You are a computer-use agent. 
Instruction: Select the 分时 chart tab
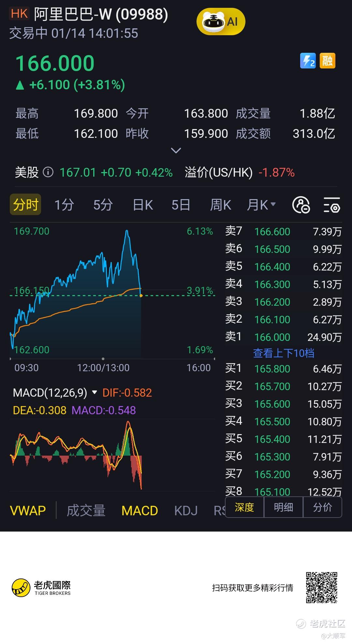[25, 205]
